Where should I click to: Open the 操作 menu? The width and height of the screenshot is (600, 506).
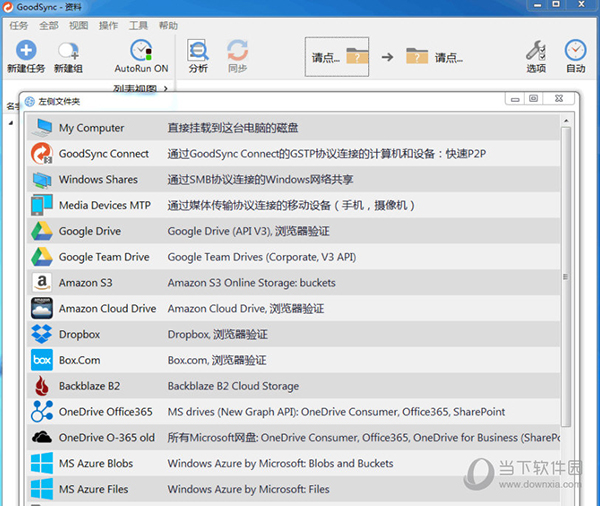108,26
